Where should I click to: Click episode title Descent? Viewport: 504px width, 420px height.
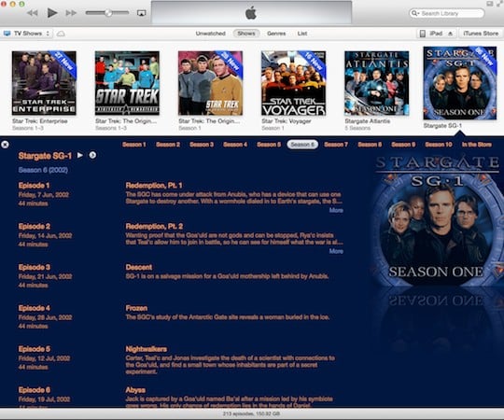pyautogui.click(x=139, y=267)
